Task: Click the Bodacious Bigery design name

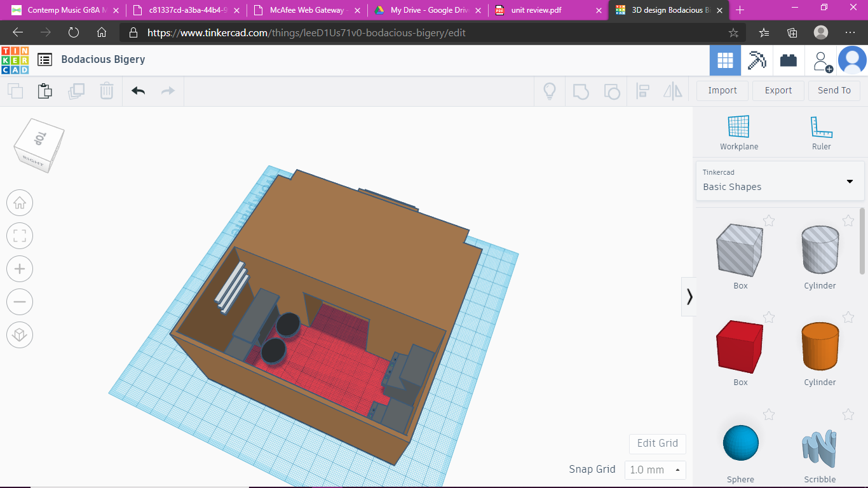Action: pos(103,60)
